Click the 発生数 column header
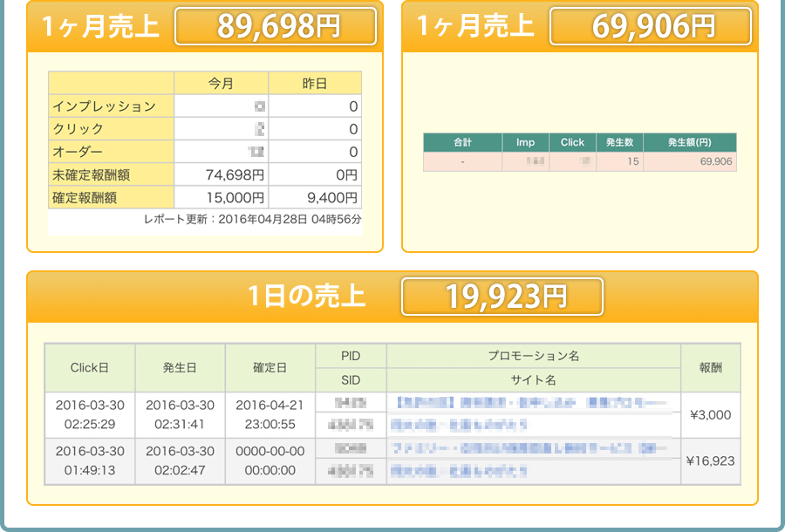This screenshot has height=532, width=785. [x=619, y=142]
